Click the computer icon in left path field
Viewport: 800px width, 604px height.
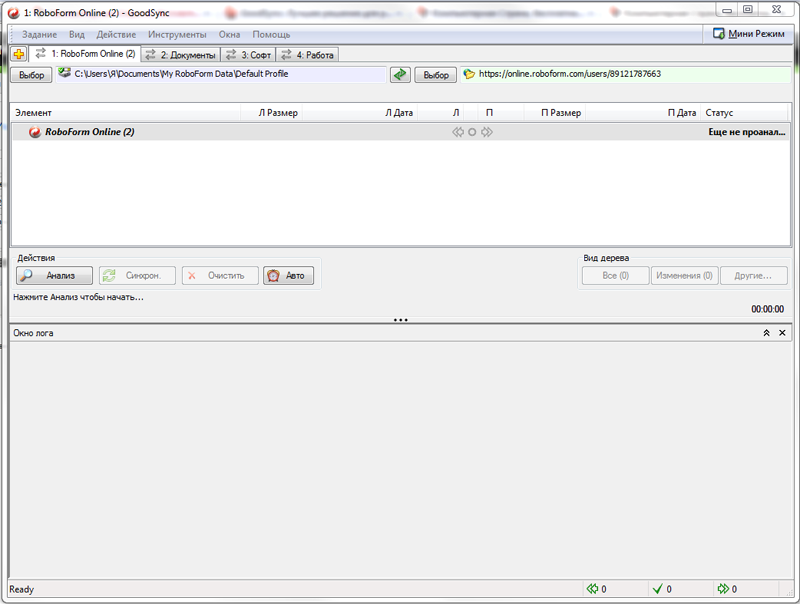pyautogui.click(x=64, y=73)
